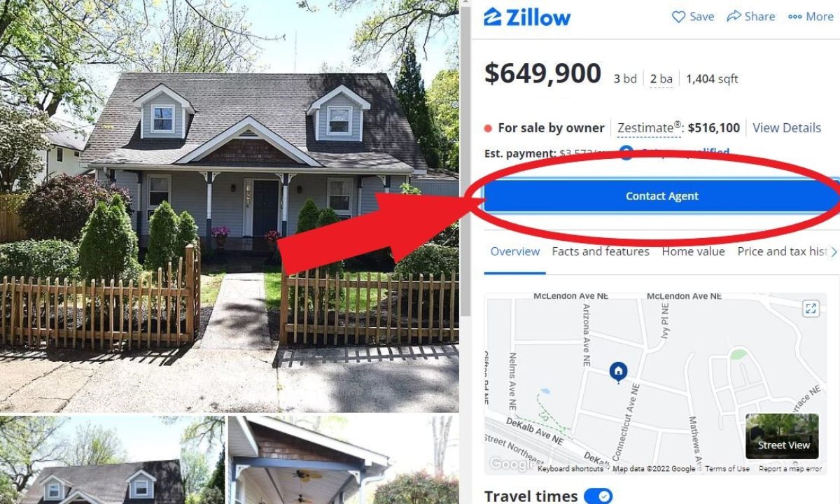
Task: Open the porch ceiling fan photo
Action: (343, 460)
